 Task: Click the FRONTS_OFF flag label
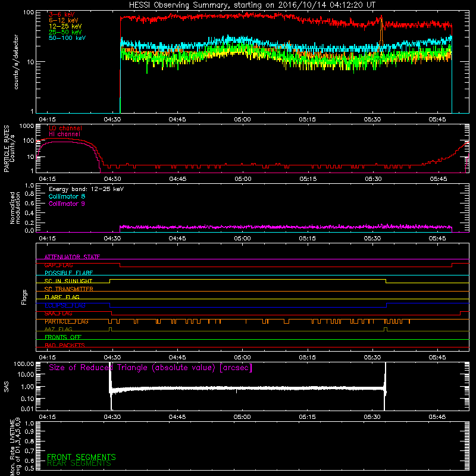point(63,337)
